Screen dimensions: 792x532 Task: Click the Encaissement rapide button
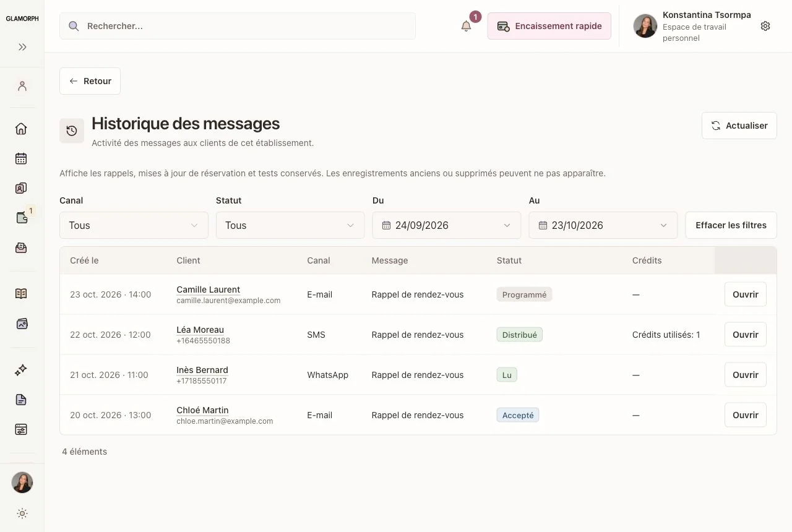[549, 26]
